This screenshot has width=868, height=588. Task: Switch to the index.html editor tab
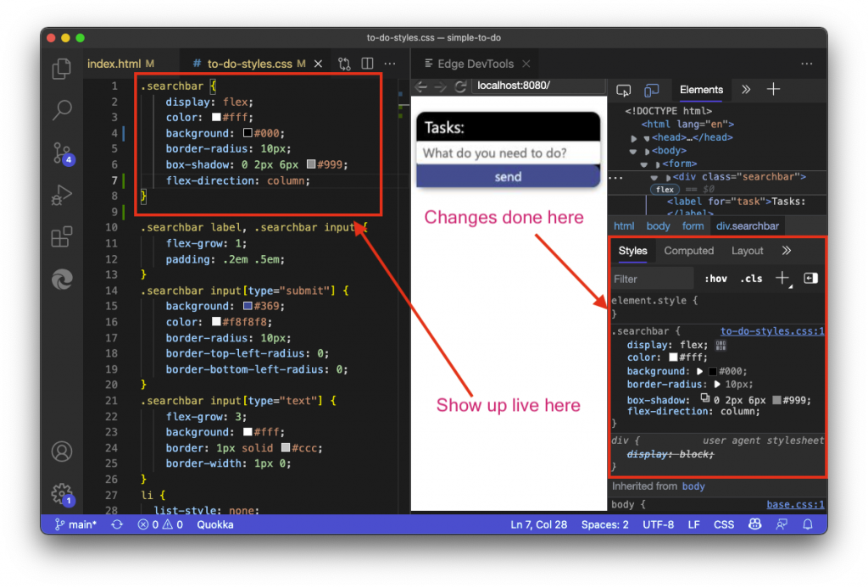click(x=120, y=64)
